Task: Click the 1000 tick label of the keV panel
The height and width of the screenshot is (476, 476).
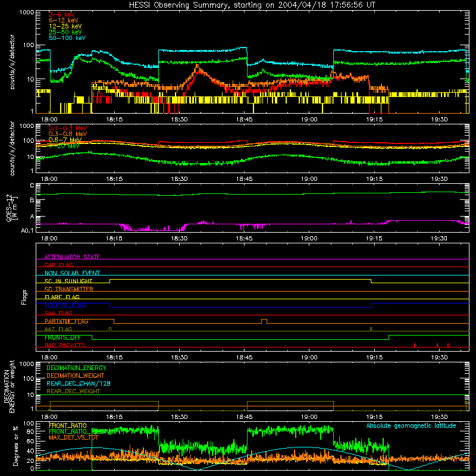Action: click(x=27, y=12)
